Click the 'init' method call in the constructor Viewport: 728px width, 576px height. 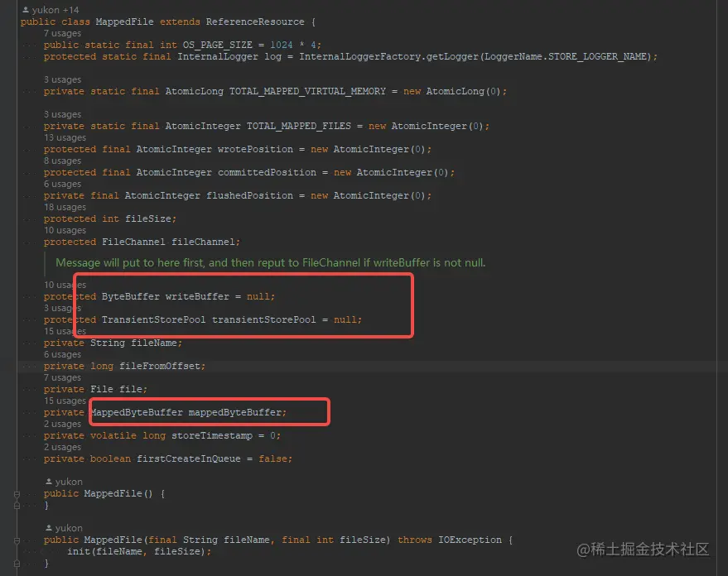pyautogui.click(x=79, y=551)
